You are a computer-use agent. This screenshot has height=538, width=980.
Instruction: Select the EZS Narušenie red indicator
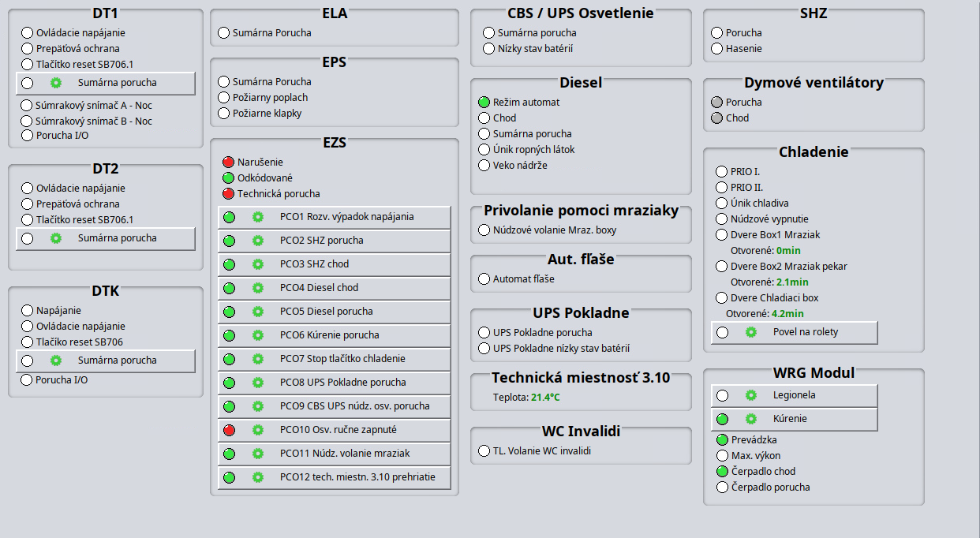(x=229, y=163)
